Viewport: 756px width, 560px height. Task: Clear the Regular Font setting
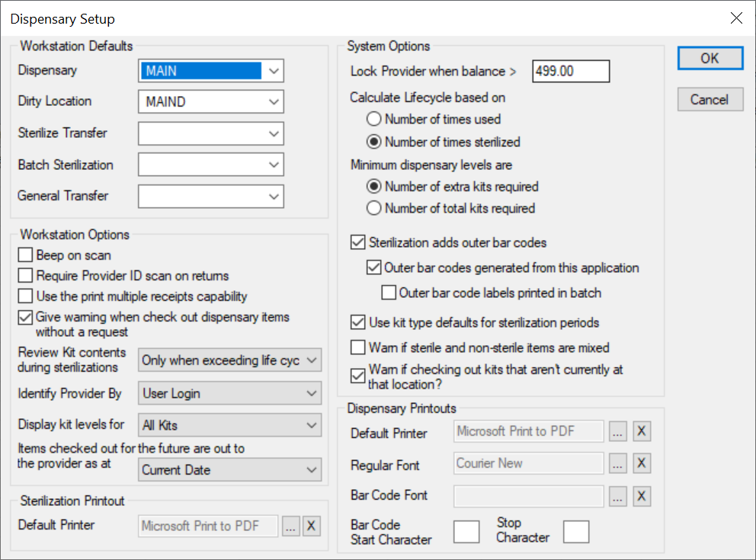642,463
